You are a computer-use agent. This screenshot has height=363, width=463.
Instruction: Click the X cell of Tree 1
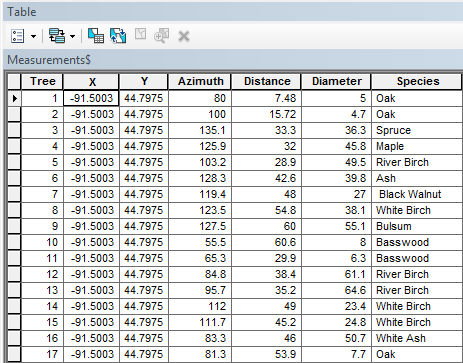coord(91,98)
